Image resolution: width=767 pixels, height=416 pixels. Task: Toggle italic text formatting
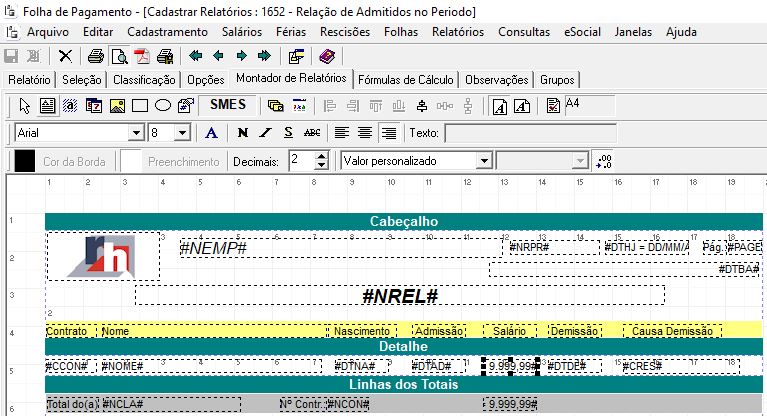[265, 133]
